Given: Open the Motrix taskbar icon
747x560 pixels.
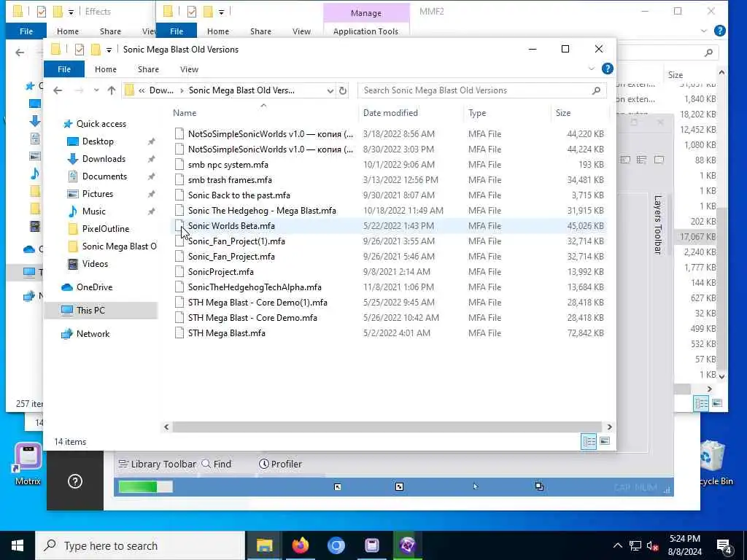Looking at the screenshot, I should [372, 545].
